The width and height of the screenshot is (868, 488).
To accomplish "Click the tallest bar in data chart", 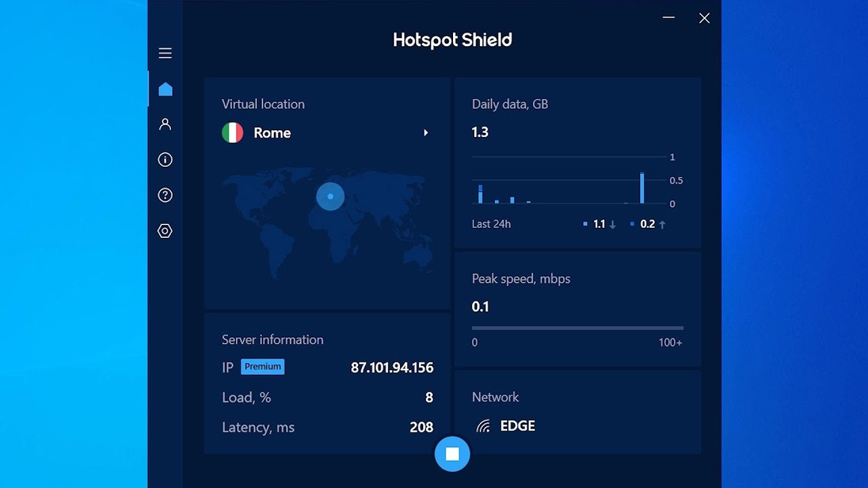I will [x=642, y=188].
